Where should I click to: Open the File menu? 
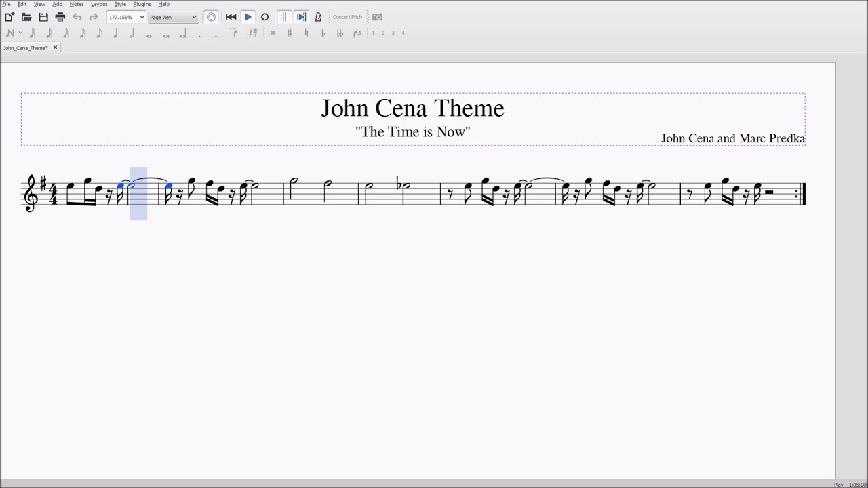(6, 4)
